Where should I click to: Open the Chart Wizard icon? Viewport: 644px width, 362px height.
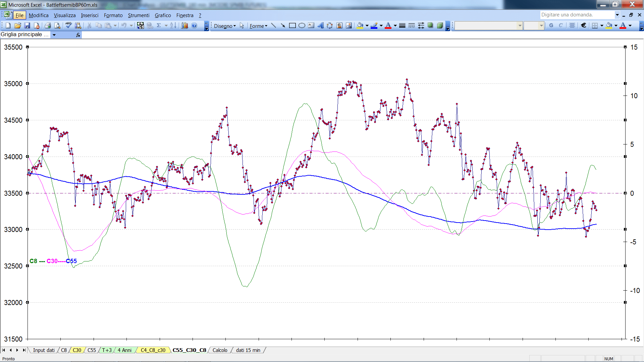coord(185,25)
